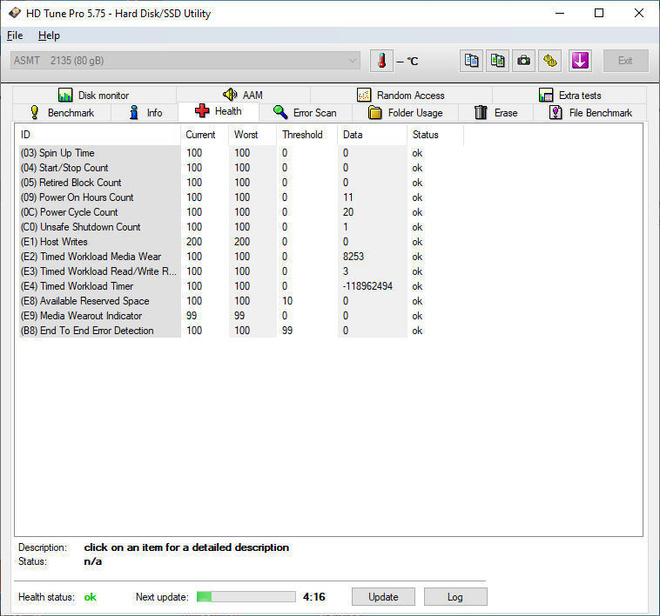The image size is (660, 616).
Task: Select the Media Wearout Indicator row
Action: point(221,316)
